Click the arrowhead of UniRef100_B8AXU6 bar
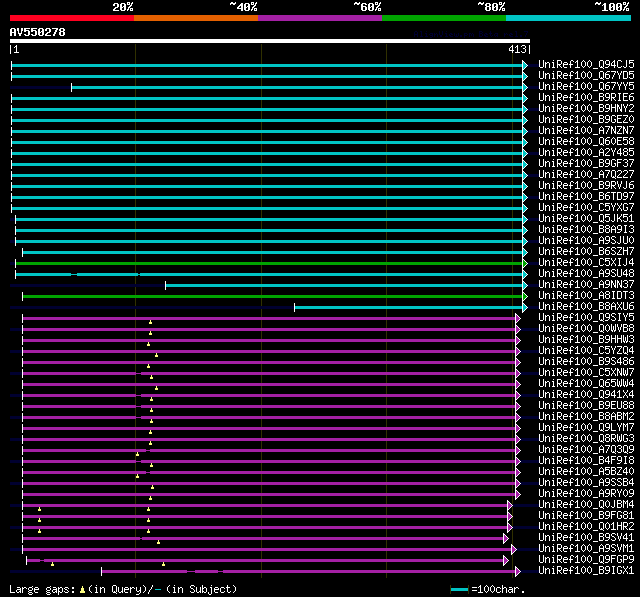This screenshot has width=640, height=597. tap(525, 308)
